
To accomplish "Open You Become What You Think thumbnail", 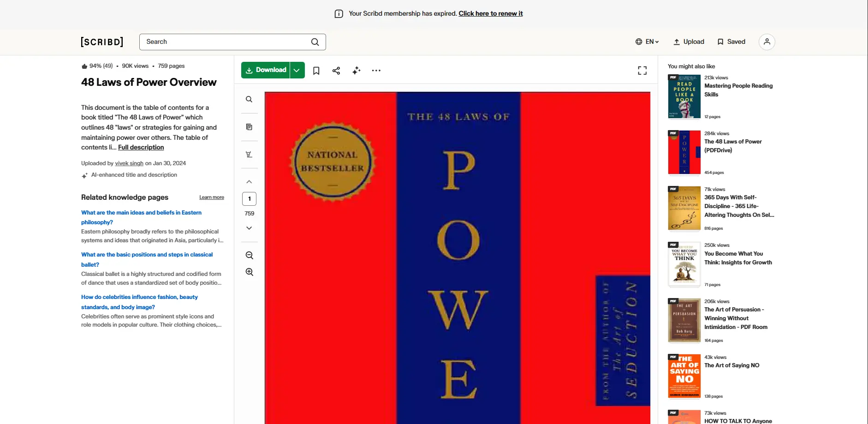I will pos(684,264).
